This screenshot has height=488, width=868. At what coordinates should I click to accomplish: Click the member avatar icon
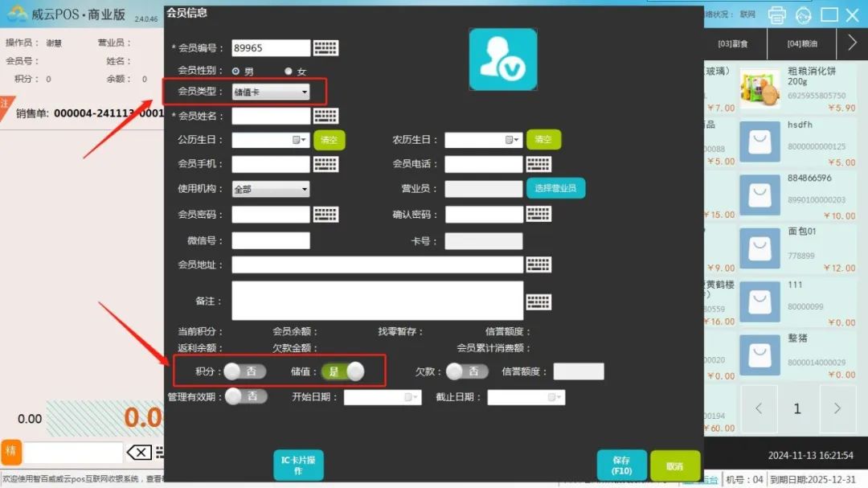(x=503, y=59)
